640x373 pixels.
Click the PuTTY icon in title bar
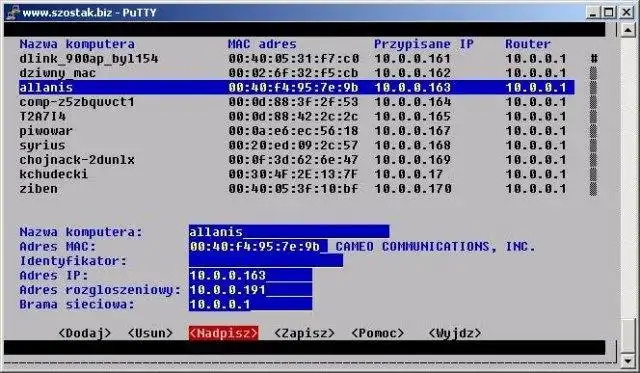(12, 12)
